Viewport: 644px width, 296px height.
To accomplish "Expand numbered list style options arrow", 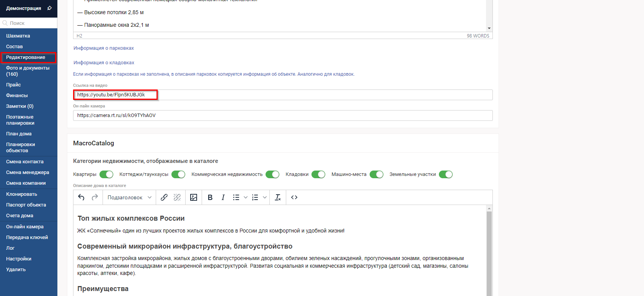I will coord(265,197).
